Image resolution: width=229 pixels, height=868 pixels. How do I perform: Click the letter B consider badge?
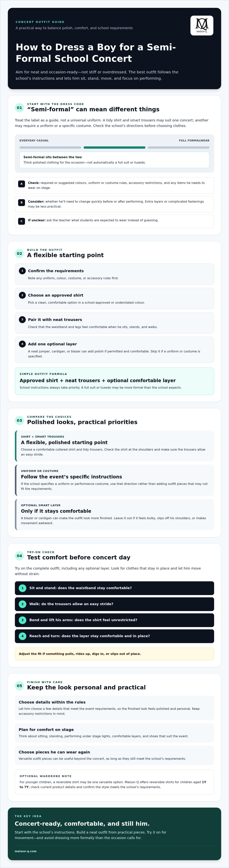click(x=22, y=202)
